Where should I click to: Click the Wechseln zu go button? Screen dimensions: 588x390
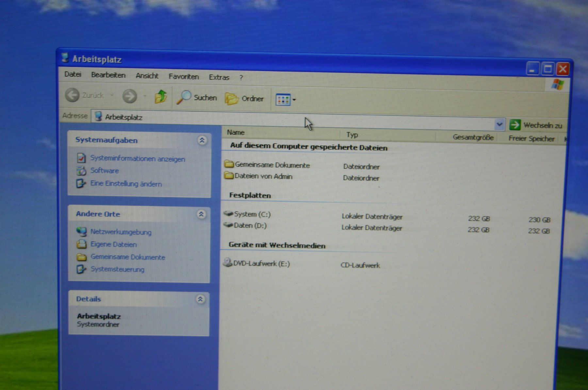[536, 125]
